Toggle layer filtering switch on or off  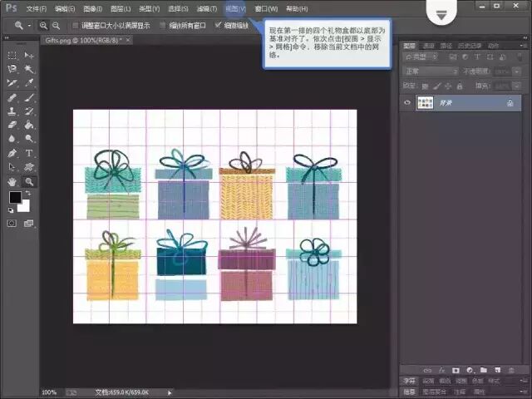point(519,57)
